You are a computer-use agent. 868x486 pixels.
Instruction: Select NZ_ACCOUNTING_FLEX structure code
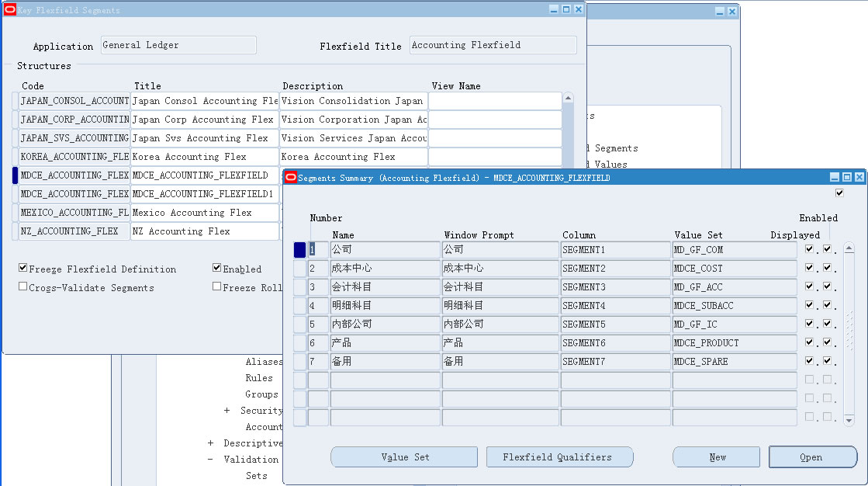point(74,231)
